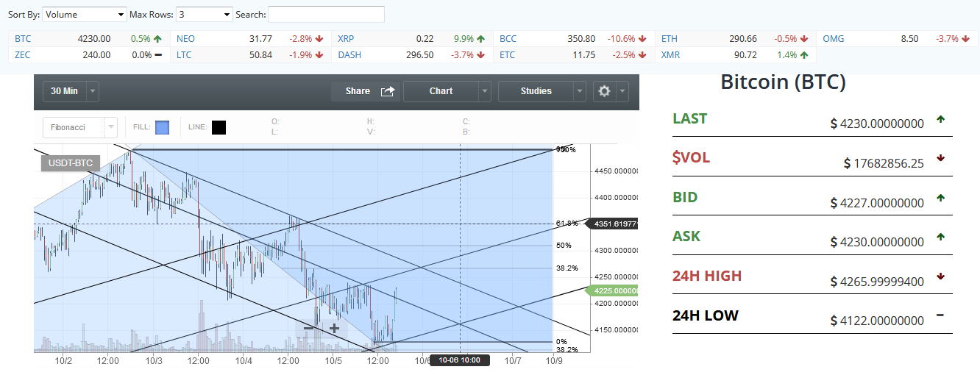This screenshot has width=980, height=375.
Task: Click the 61.8% Fibonacci level label
Action: 567,223
